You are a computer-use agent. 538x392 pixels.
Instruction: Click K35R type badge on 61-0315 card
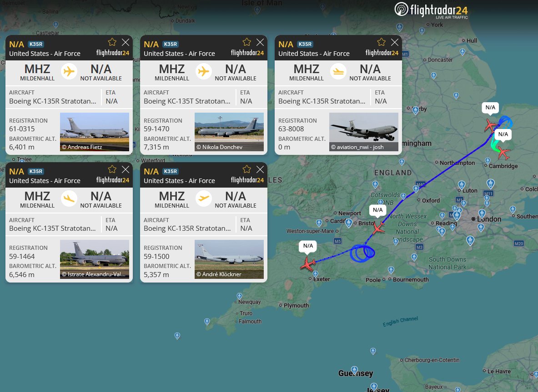click(35, 44)
